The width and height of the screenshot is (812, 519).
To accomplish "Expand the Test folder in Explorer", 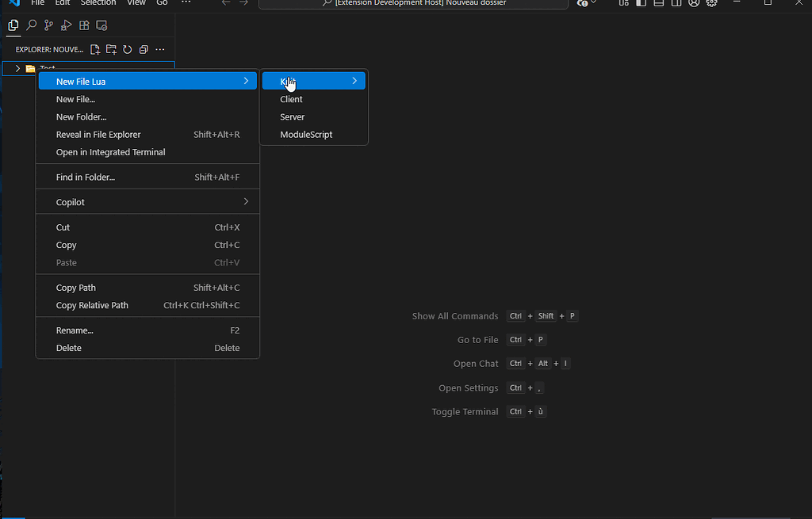I will pos(17,67).
